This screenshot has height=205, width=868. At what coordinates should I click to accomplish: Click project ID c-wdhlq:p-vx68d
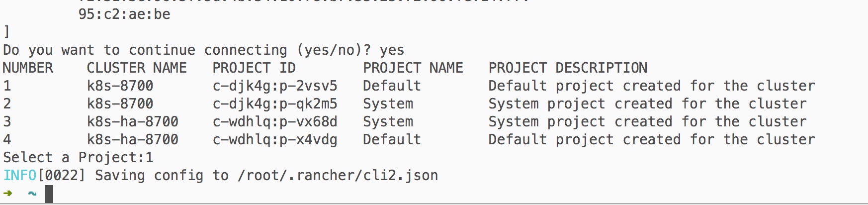click(275, 122)
